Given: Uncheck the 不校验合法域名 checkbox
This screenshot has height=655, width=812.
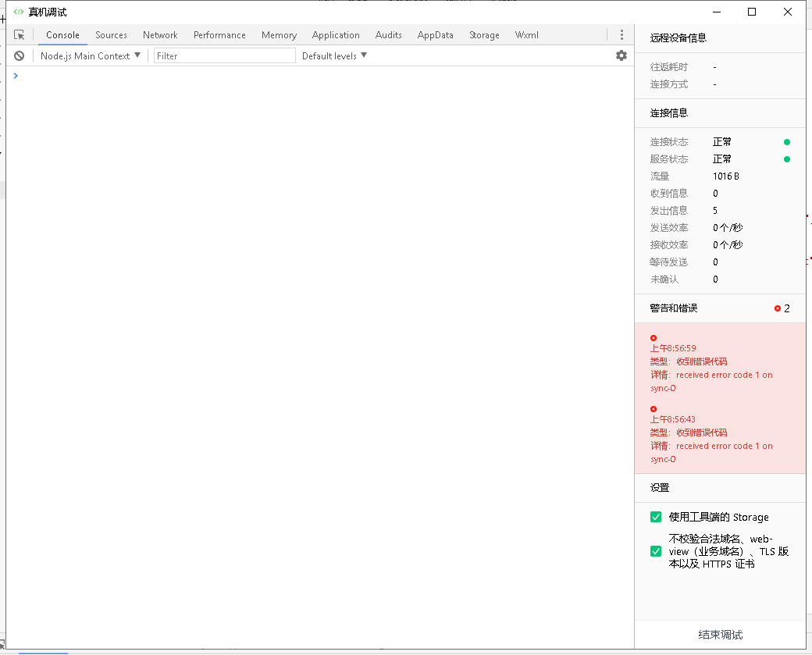Looking at the screenshot, I should coord(656,551).
